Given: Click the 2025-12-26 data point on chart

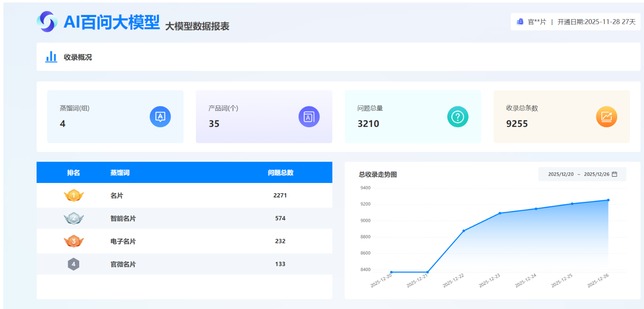Looking at the screenshot, I should point(608,200).
